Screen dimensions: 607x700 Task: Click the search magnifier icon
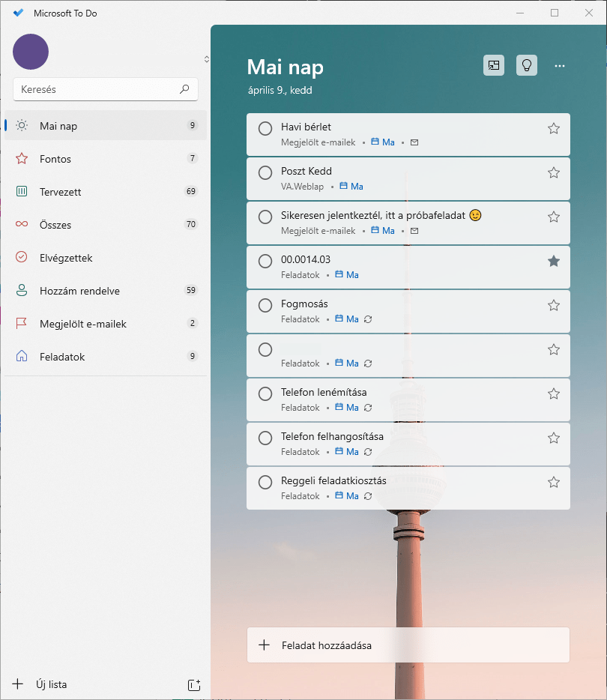coord(184,89)
